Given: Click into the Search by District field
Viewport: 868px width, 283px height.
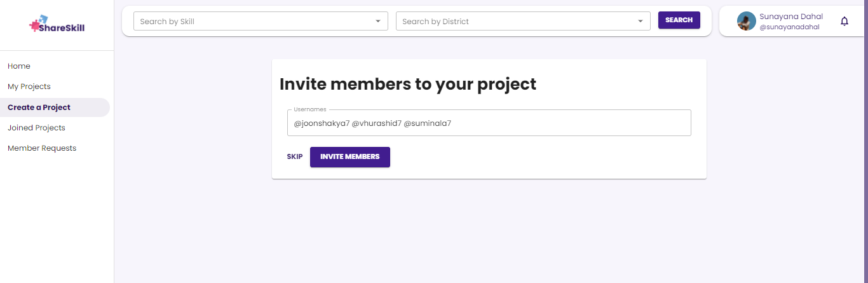Looking at the screenshot, I should tap(515, 21).
